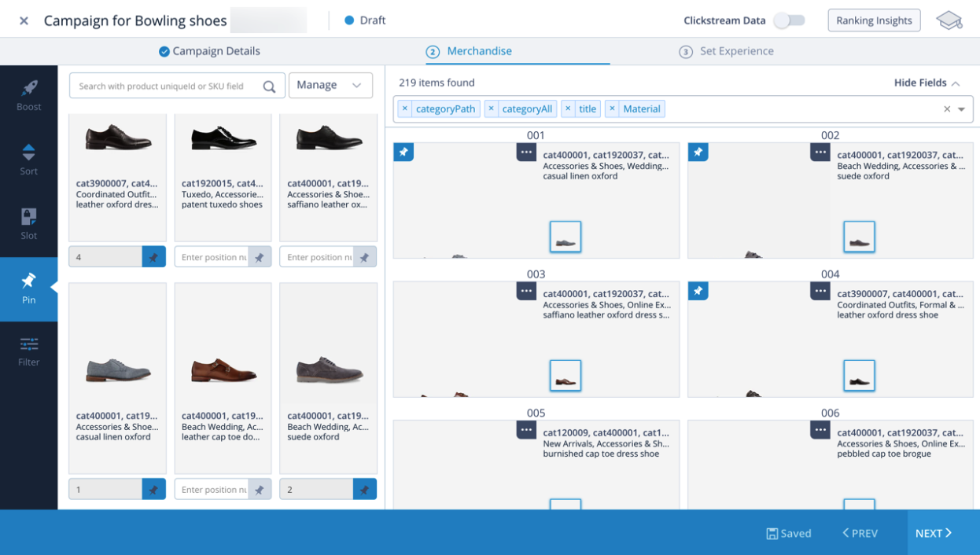Click the pin badge on item 002
Image resolution: width=980 pixels, height=555 pixels.
(x=698, y=152)
